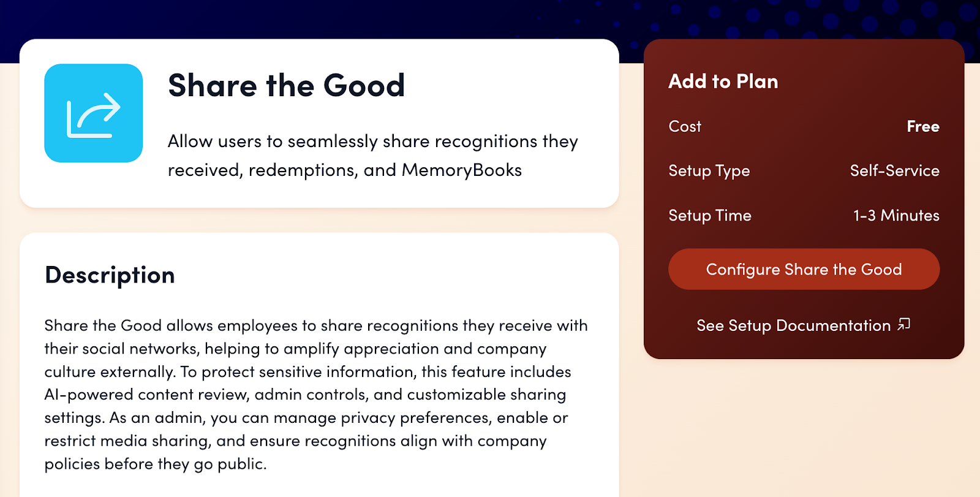Click the large Share the Good page title
Viewport: 980px width, 497px height.
[x=286, y=85]
